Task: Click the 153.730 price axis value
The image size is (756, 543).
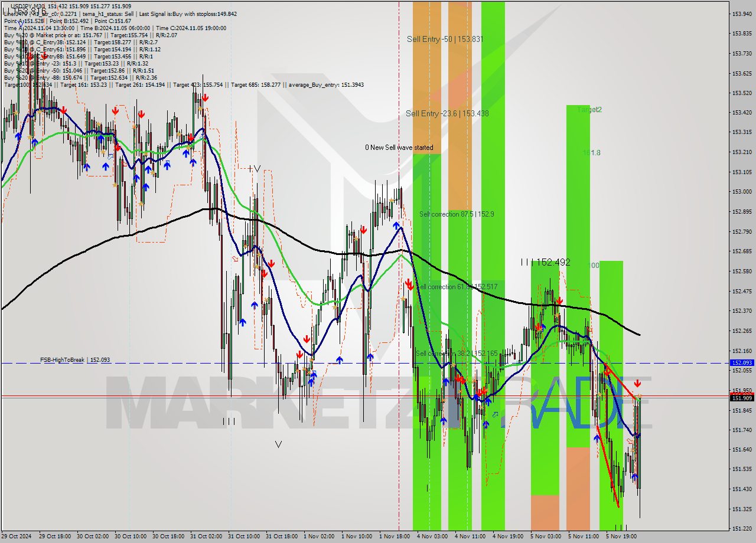Action: (x=742, y=53)
